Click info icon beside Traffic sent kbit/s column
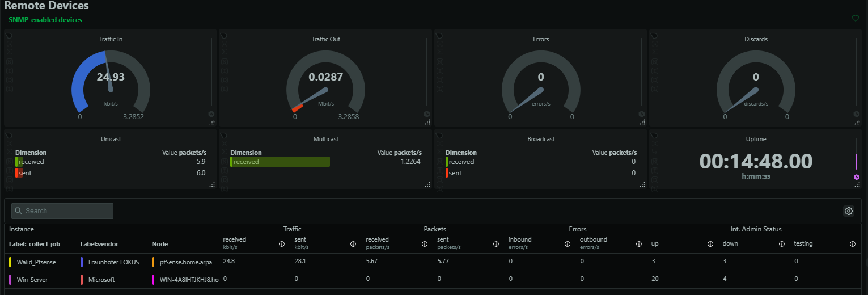 (353, 244)
